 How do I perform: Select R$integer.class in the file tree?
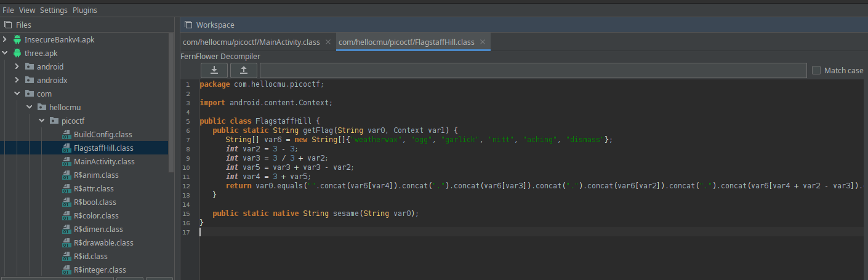coord(100,270)
